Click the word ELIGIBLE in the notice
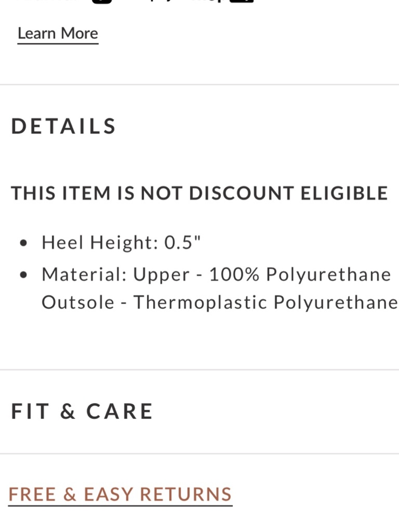Viewport: 399px width, 532px height. (x=344, y=193)
